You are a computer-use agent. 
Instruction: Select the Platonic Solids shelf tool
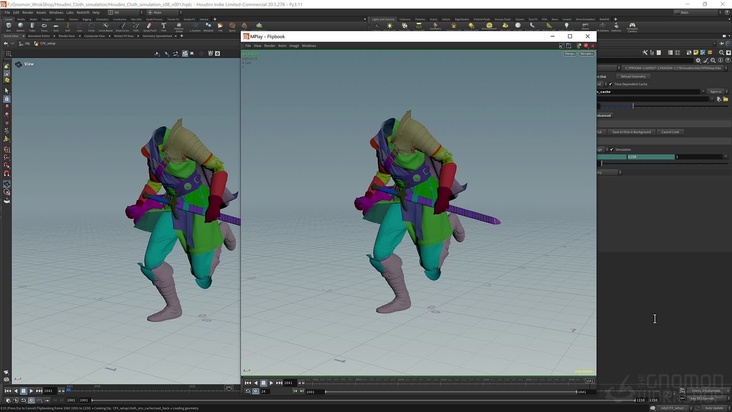(x=179, y=28)
